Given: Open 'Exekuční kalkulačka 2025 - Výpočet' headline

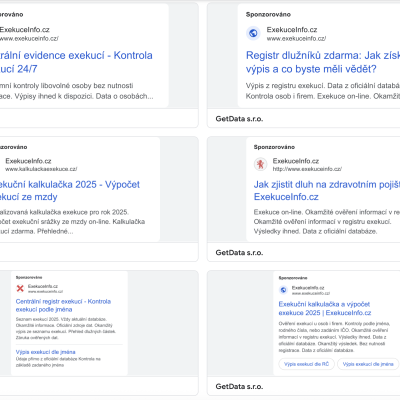Looking at the screenshot, I should click(x=70, y=191).
